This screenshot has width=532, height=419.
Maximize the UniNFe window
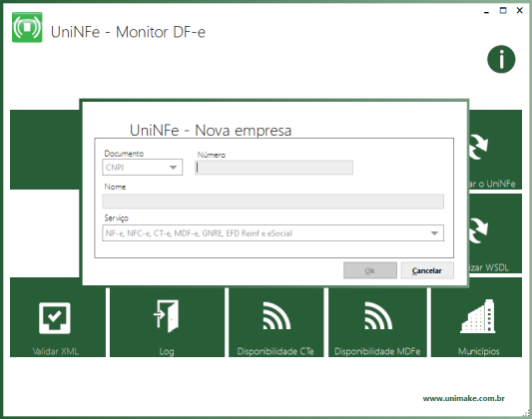[x=503, y=11]
